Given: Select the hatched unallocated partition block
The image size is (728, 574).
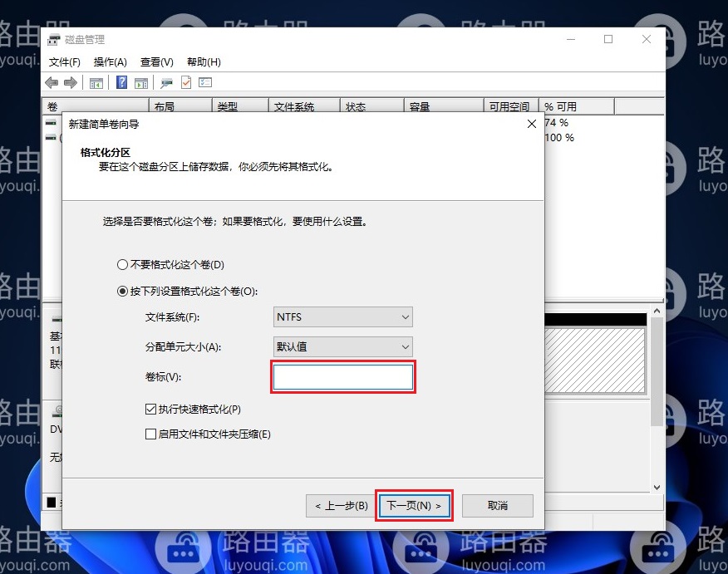Looking at the screenshot, I should [595, 360].
